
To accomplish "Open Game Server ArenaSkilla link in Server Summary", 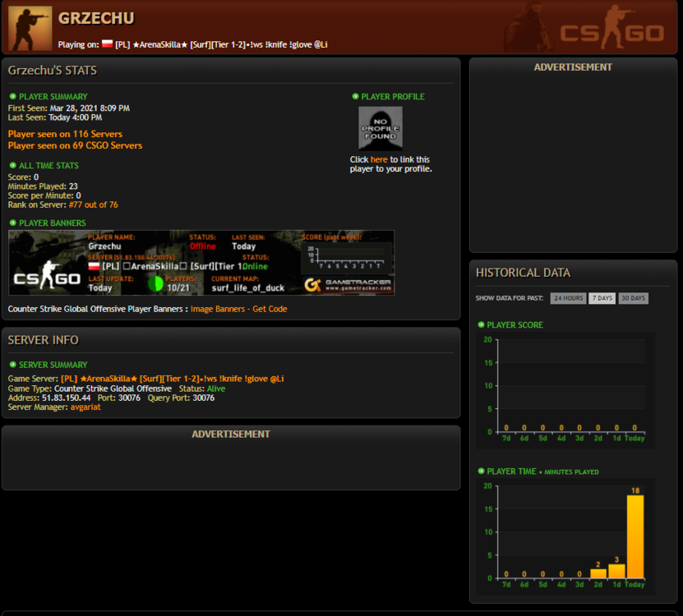I will 172,379.
